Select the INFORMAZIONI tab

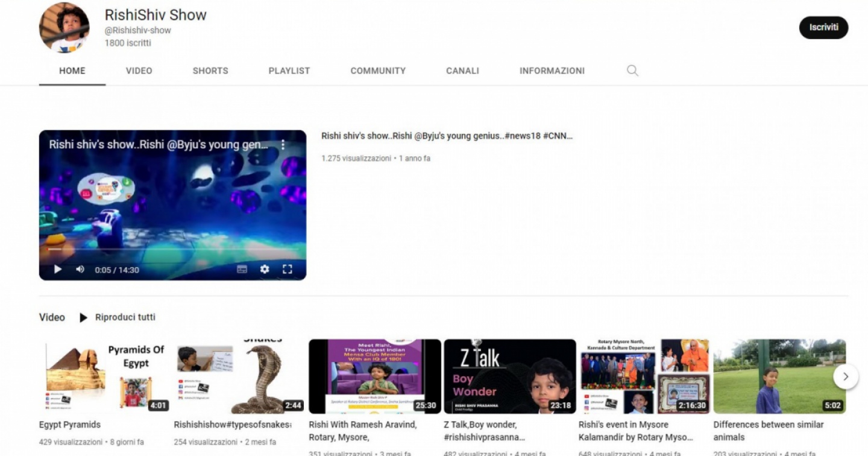(x=552, y=71)
